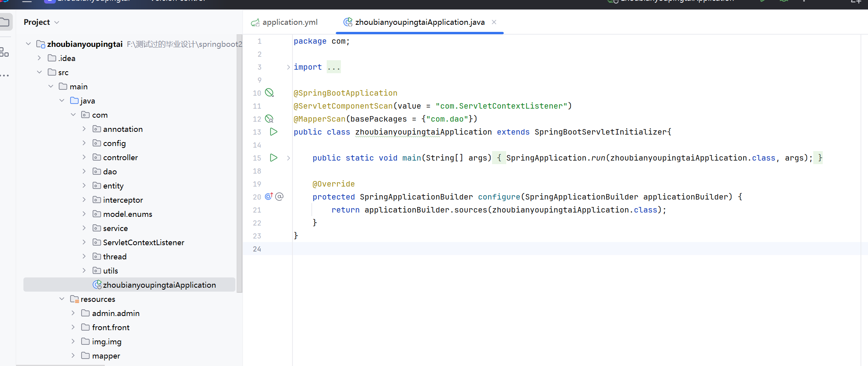This screenshot has width=868, height=366.
Task: Collapse the com package
Action: [x=73, y=115]
